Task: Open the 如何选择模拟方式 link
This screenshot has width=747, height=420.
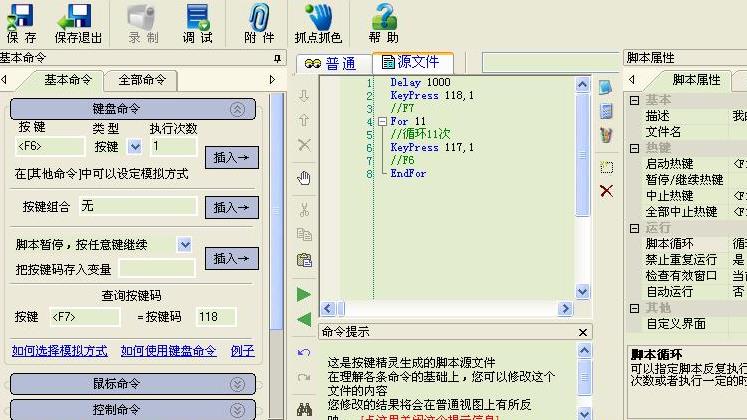Action: 60,351
